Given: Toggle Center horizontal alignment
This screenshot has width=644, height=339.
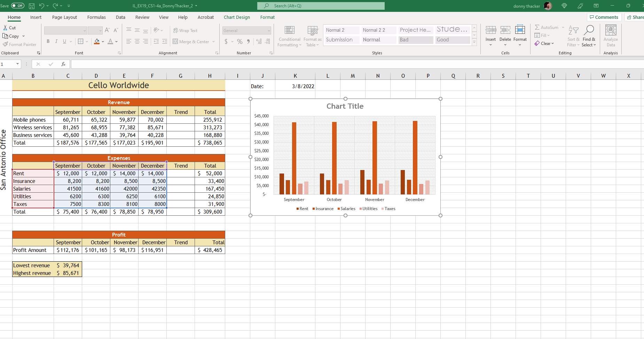Looking at the screenshot, I should click(137, 41).
